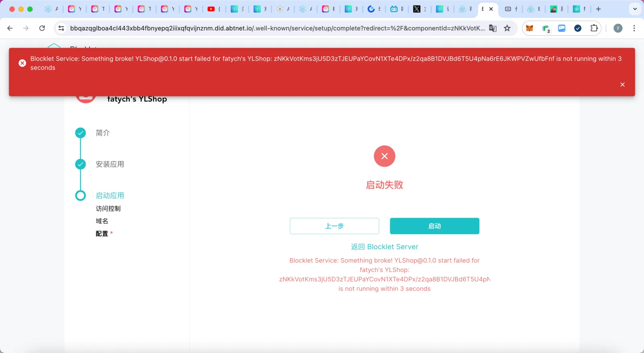Screen dimensions: 644x353
Task: Click the error message below the link
Action: pyautogui.click(x=384, y=275)
